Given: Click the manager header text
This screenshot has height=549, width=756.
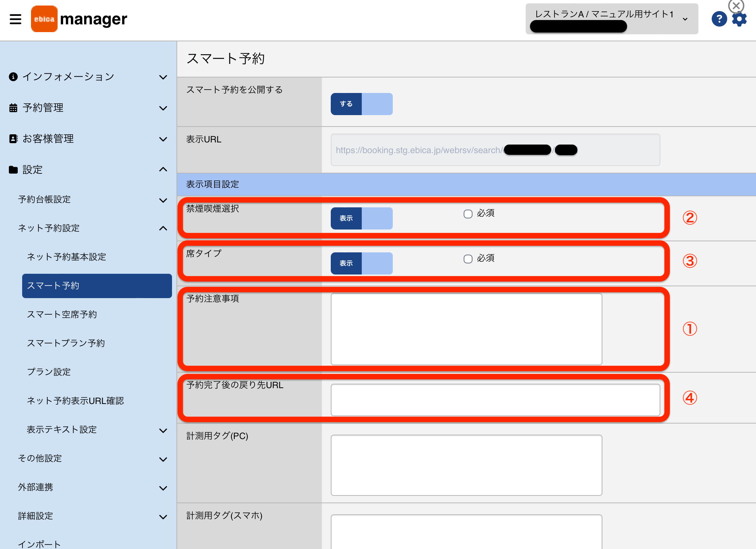Looking at the screenshot, I should 94,19.
